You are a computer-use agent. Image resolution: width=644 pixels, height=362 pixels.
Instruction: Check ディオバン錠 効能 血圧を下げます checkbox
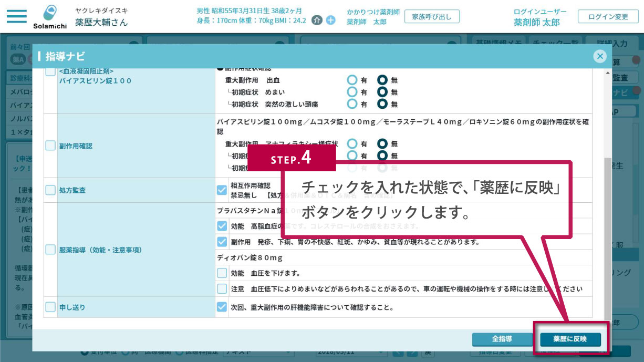[x=222, y=273]
